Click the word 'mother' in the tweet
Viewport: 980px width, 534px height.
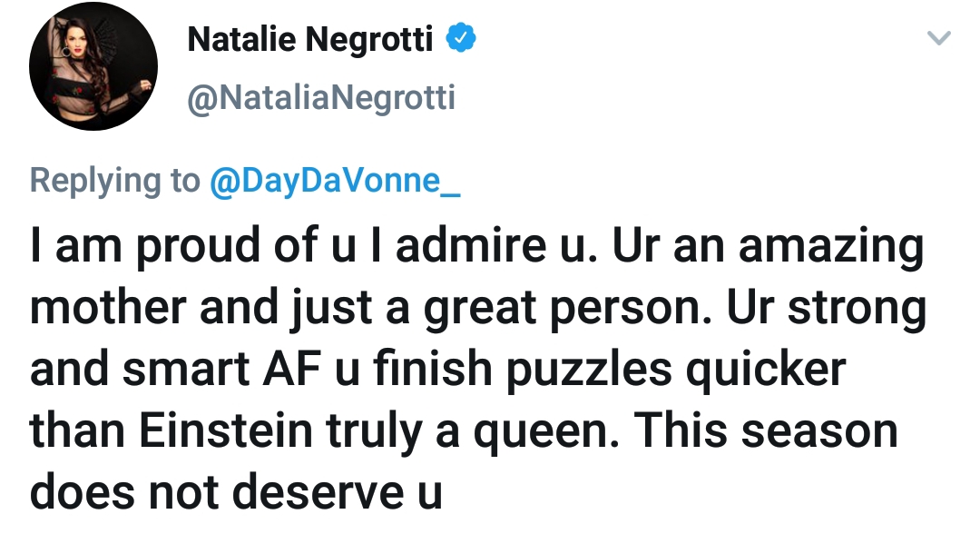click(108, 306)
